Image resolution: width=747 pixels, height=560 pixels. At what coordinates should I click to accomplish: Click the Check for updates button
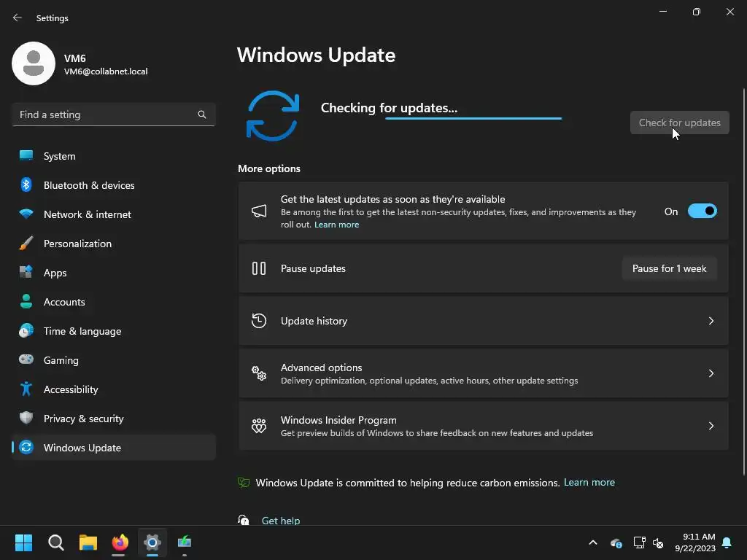679,122
